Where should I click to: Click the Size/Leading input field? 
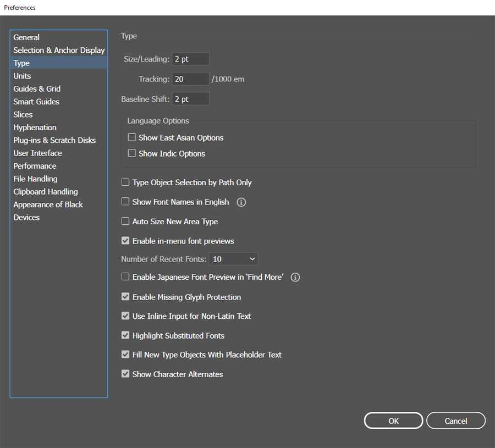click(190, 59)
